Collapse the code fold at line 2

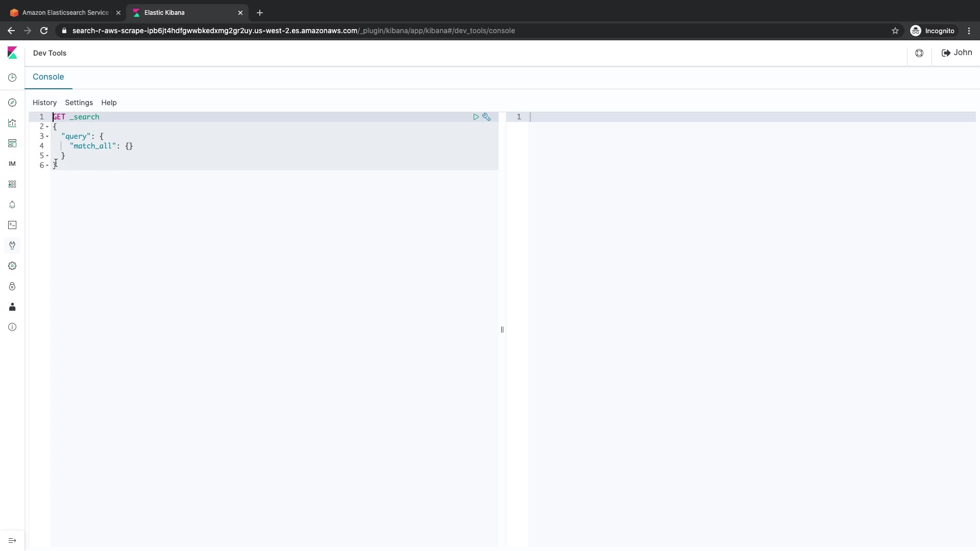click(47, 127)
